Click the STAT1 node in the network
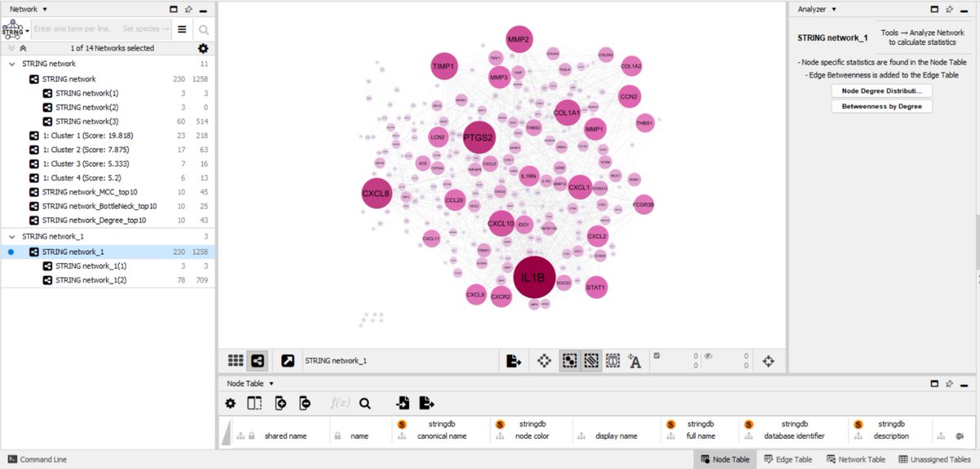The image size is (980, 469). [596, 288]
